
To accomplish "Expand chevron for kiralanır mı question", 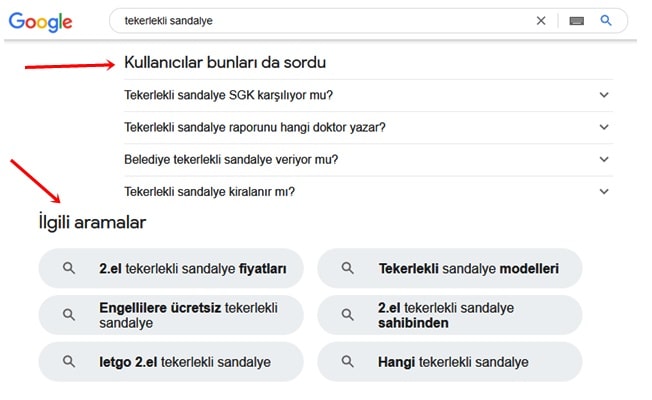I will (x=604, y=192).
